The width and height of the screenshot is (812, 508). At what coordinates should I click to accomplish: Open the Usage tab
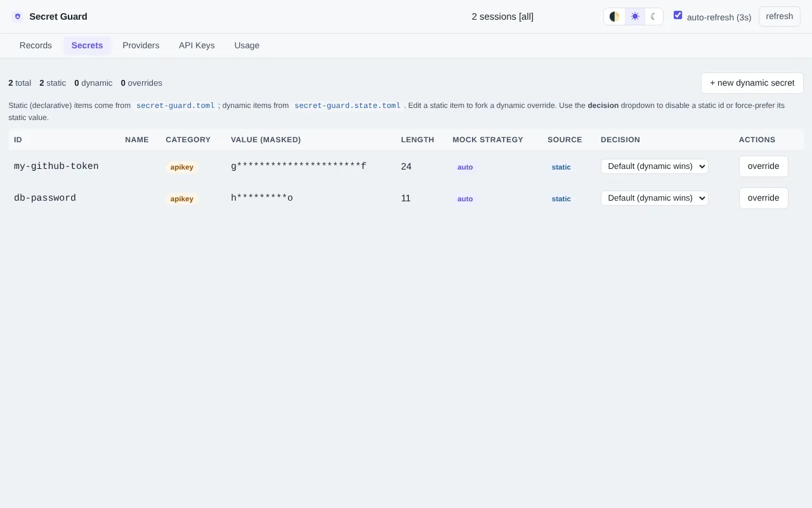[x=247, y=46]
